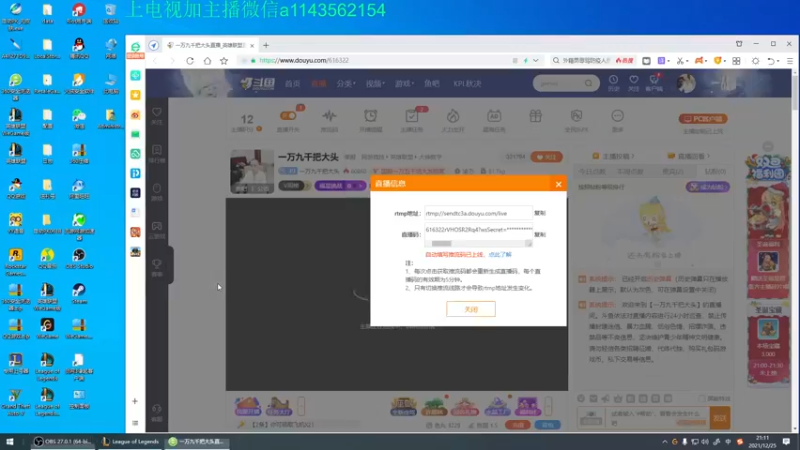Grab the stream code horizontal scrollbar thumb
Image resolution: width=800 pixels, height=450 pixels.
point(441,244)
